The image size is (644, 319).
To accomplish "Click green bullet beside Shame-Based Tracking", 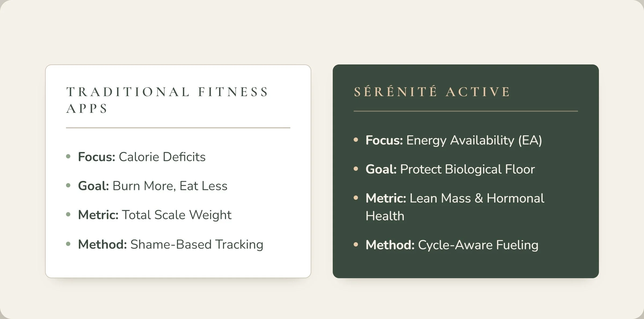I will tap(68, 244).
